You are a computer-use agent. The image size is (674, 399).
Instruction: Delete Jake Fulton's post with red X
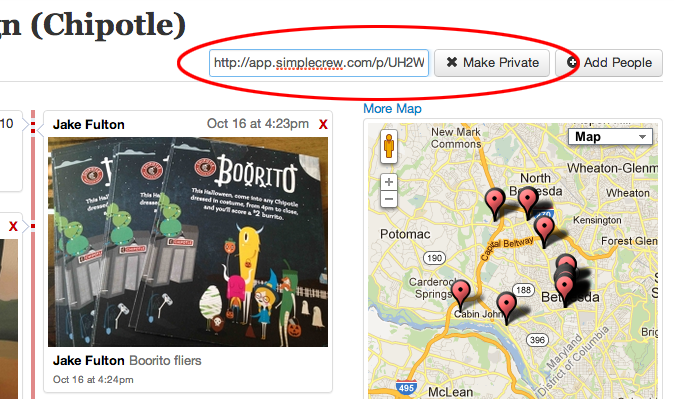[x=323, y=125]
